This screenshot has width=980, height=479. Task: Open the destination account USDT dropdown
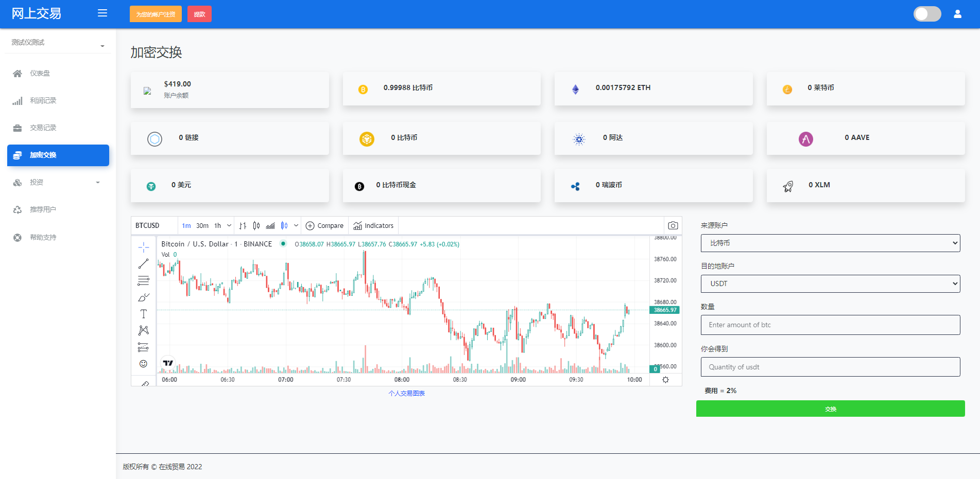tap(830, 283)
